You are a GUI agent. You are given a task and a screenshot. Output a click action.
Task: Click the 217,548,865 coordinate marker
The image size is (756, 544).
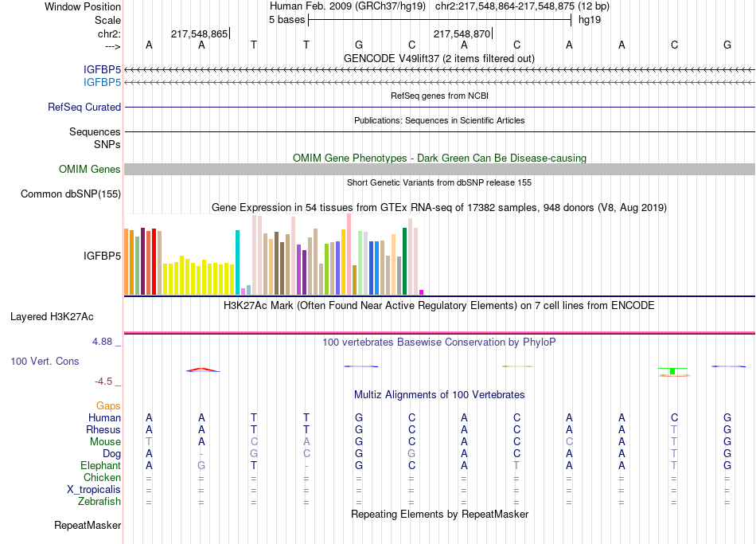200,33
